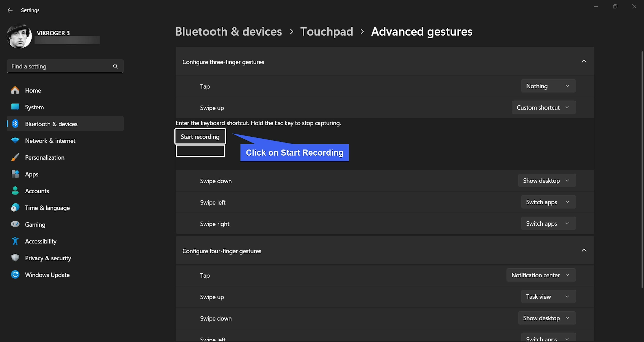
Task: Open System settings via monitor icon
Action: tap(15, 107)
